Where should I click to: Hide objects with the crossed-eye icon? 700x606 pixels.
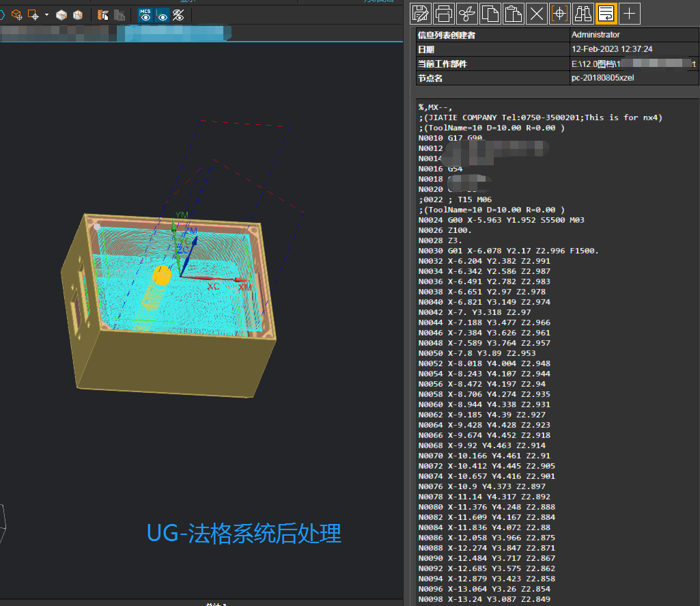pyautogui.click(x=178, y=14)
